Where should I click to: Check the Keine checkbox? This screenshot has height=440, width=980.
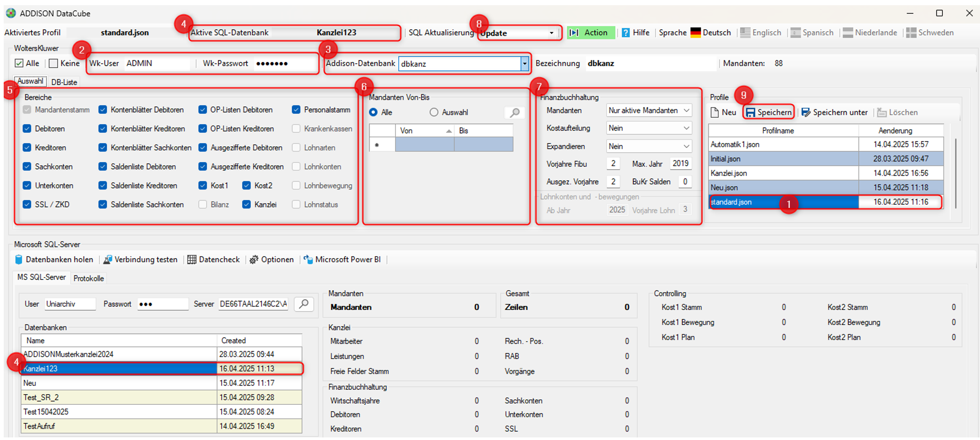[54, 63]
